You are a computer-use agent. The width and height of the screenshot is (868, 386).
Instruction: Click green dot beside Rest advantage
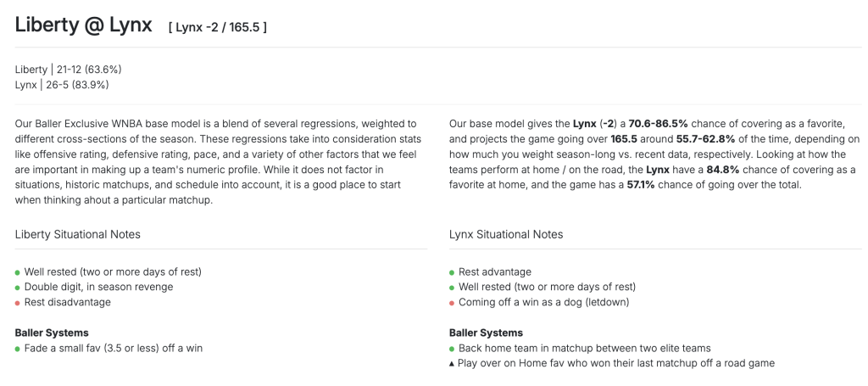click(452, 272)
